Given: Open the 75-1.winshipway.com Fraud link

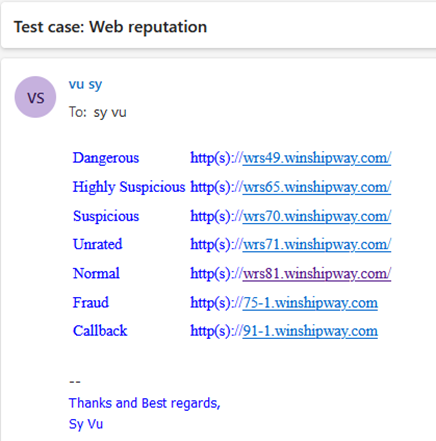Looking at the screenshot, I should click(310, 303).
